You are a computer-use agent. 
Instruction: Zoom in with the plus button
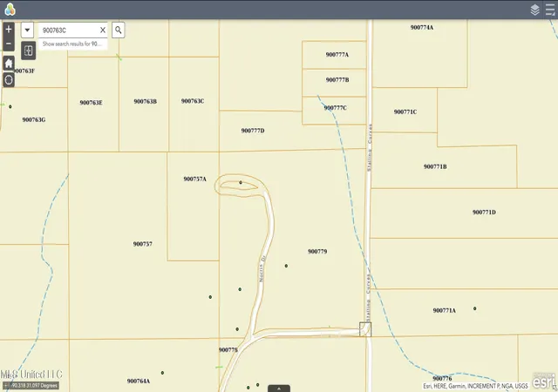[x=9, y=30]
